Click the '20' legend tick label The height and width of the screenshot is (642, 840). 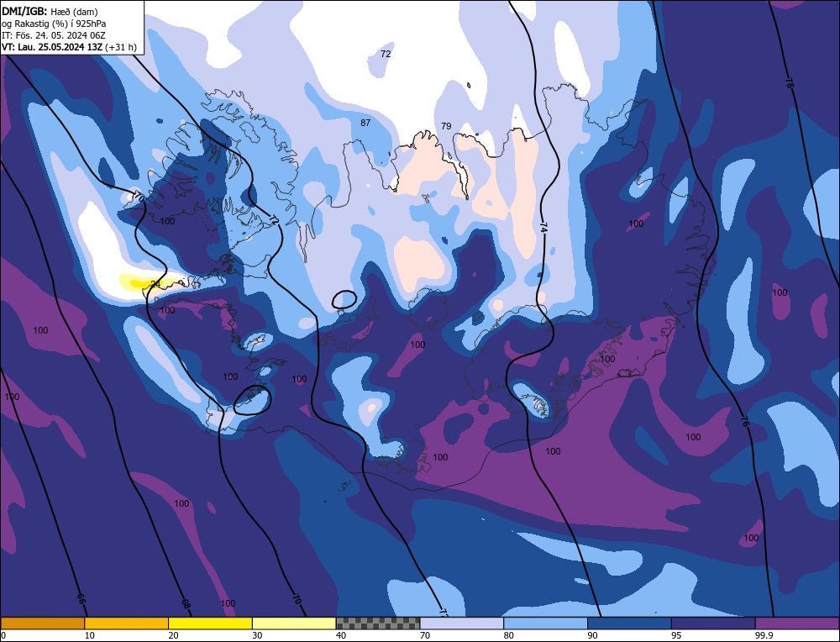pyautogui.click(x=174, y=635)
